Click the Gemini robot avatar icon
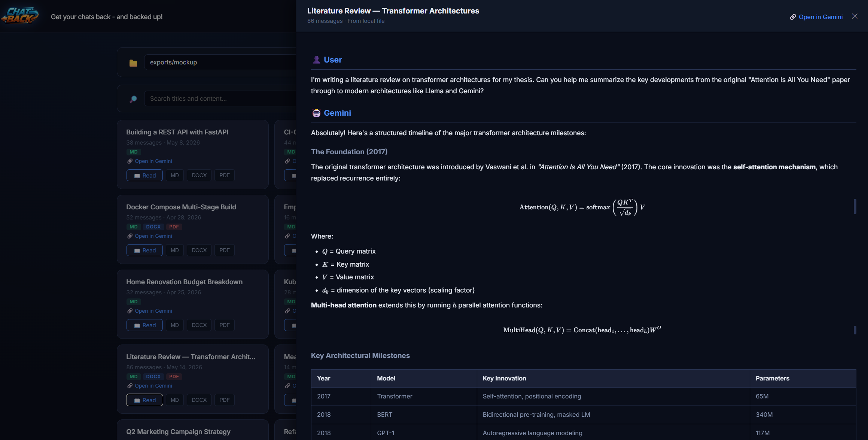Image resolution: width=868 pixels, height=440 pixels. 316,113
